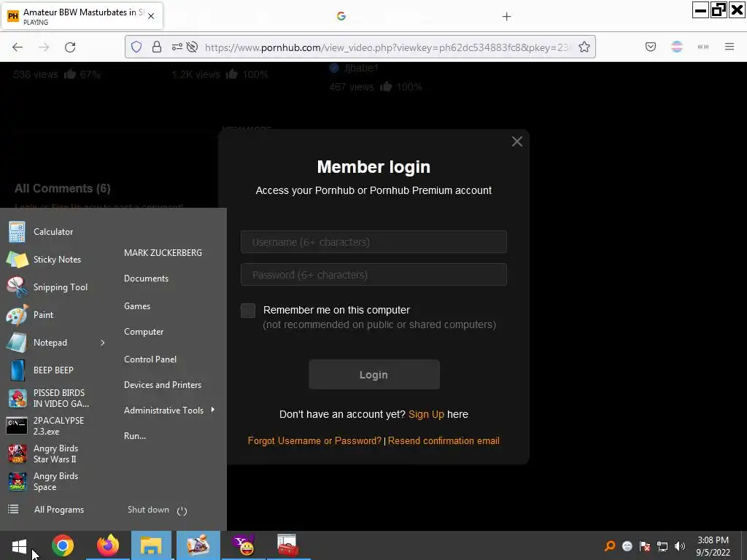The width and height of the screenshot is (747, 560).
Task: Click the Password input field
Action: click(373, 275)
